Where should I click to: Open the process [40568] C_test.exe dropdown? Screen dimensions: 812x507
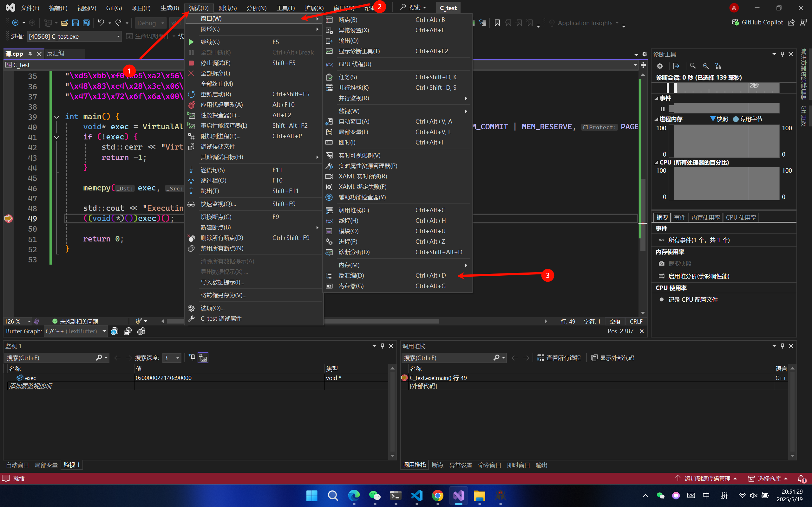pos(118,36)
